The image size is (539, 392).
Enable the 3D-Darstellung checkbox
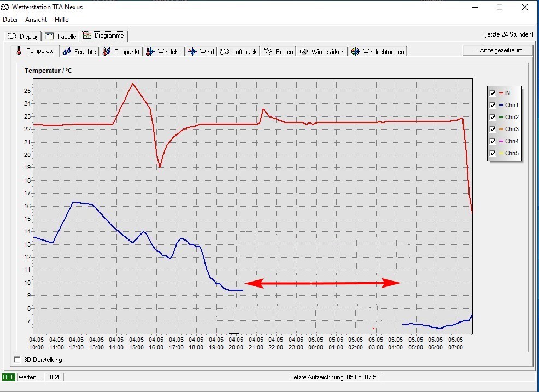(16, 360)
